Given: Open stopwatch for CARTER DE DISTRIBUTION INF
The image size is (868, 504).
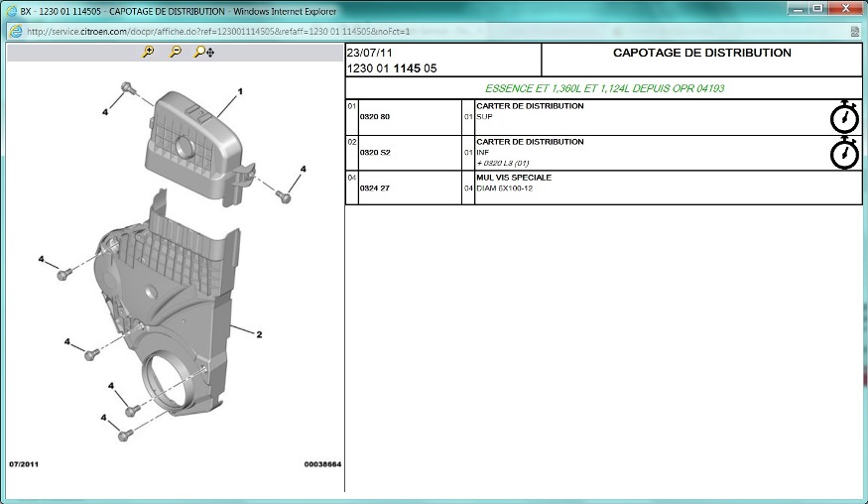Looking at the screenshot, I should [x=844, y=153].
